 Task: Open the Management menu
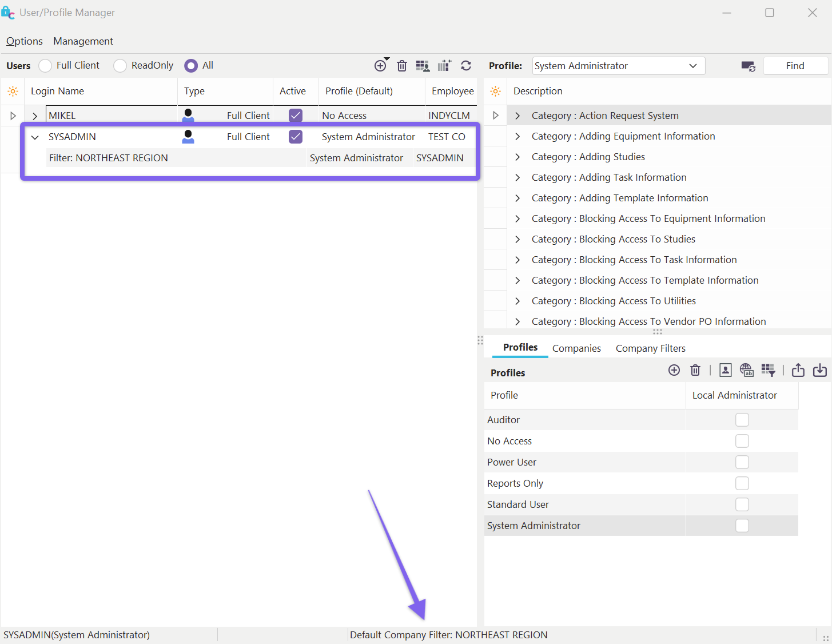pyautogui.click(x=83, y=41)
